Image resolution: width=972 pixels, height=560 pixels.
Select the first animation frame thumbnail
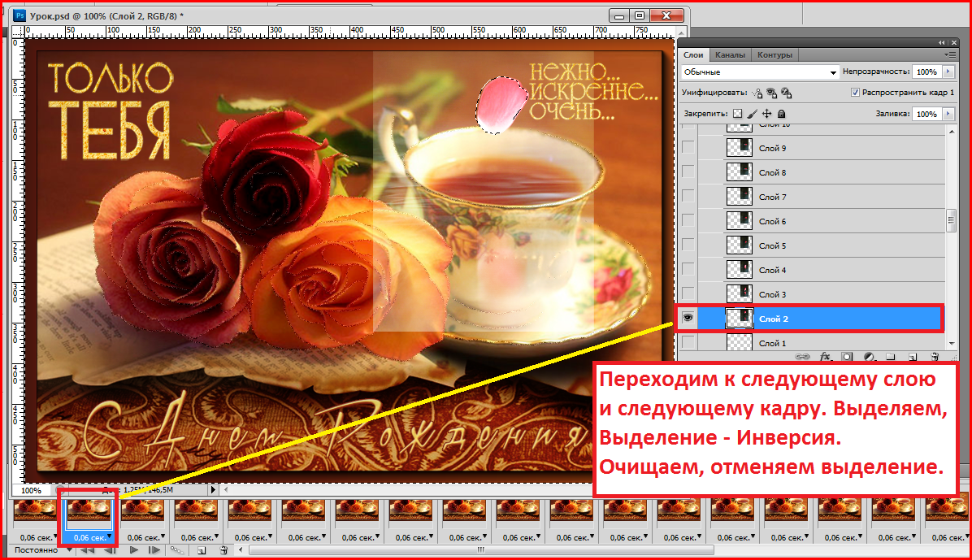coord(35,511)
